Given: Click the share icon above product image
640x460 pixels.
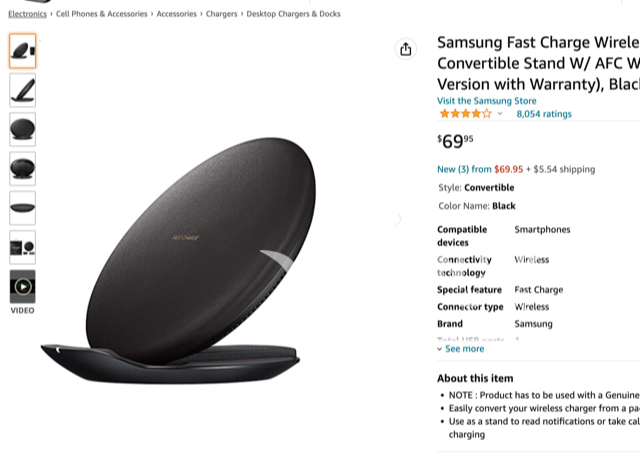Looking at the screenshot, I should coord(405,49).
